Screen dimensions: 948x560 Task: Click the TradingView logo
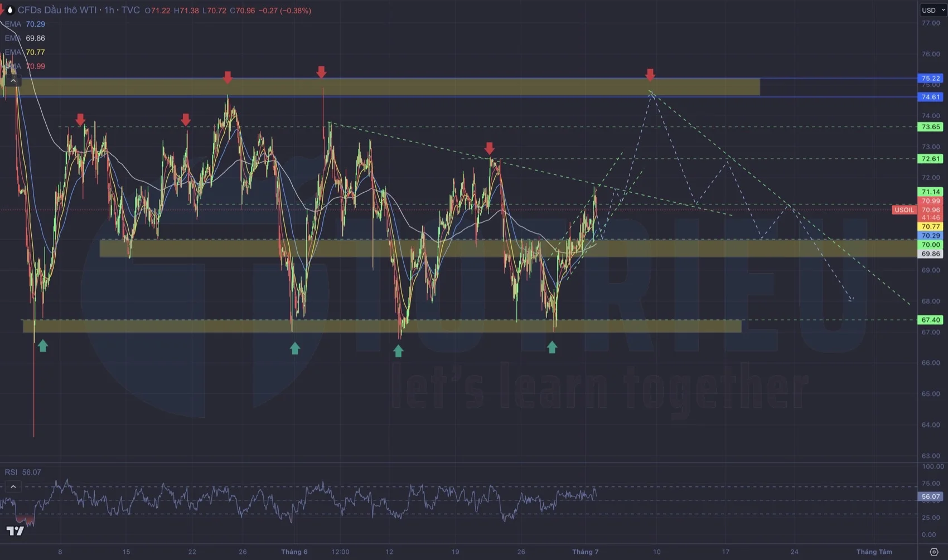[15, 530]
